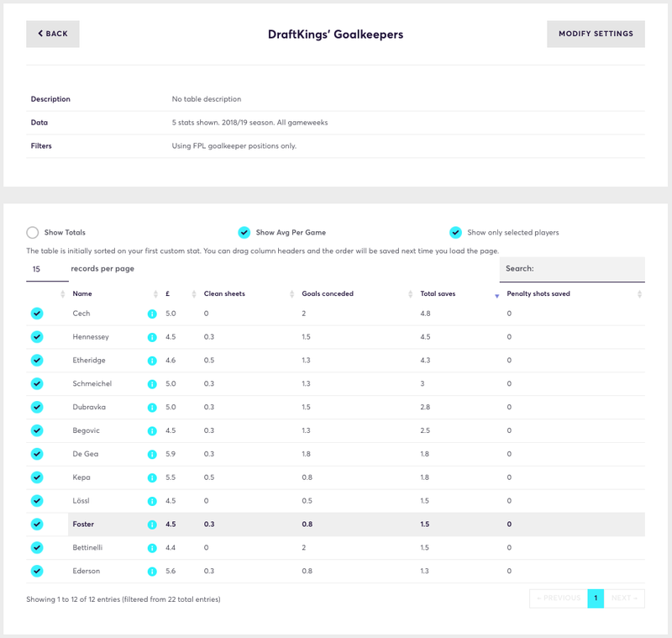Open the info icon for De Gea

coord(152,454)
